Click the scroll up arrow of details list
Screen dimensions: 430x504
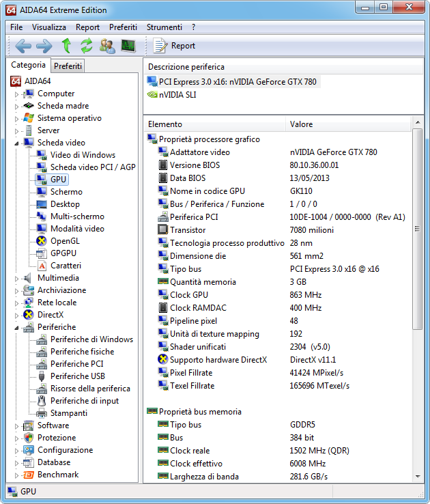coord(418,122)
